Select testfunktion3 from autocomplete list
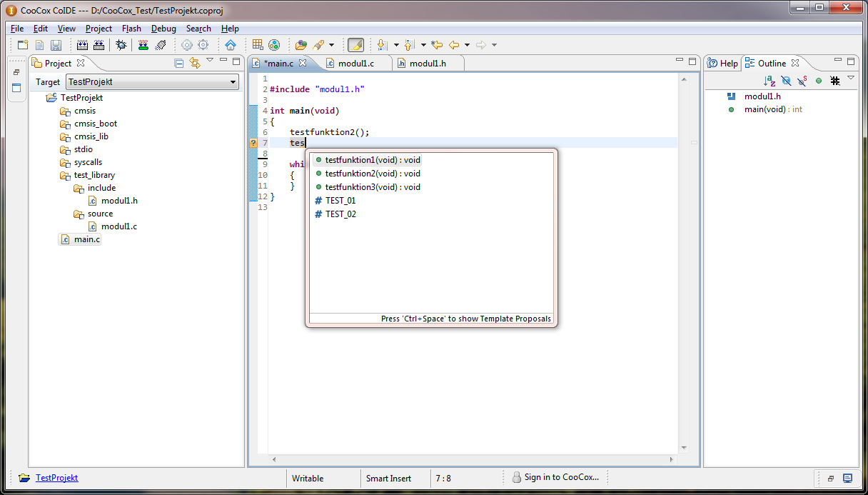 (x=372, y=187)
